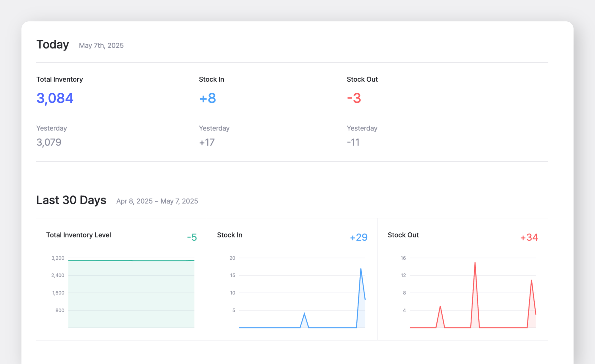The width and height of the screenshot is (595, 364).
Task: Click the -5 inventory change figure
Action: 192,237
